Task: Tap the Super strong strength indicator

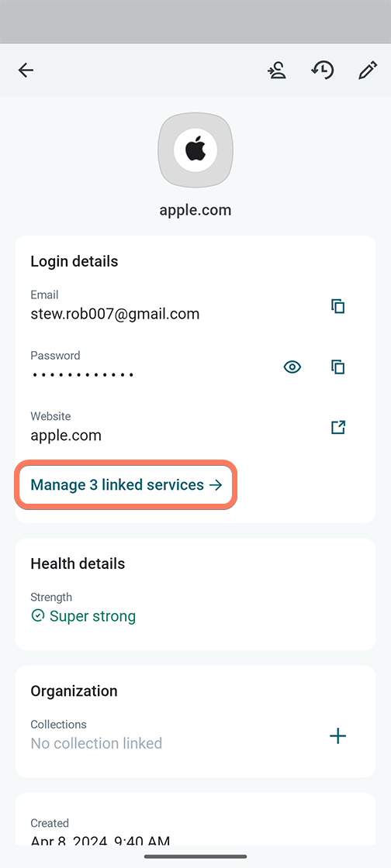Action: pyautogui.click(x=84, y=616)
